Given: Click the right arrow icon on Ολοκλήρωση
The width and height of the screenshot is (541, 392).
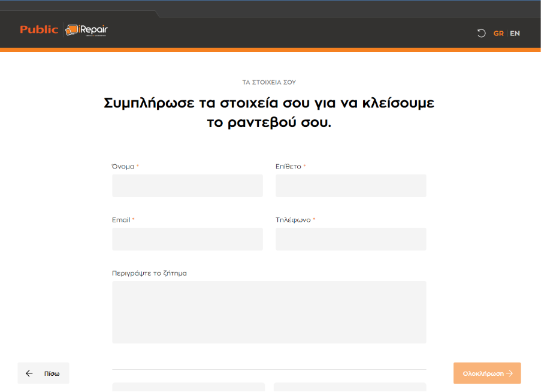Looking at the screenshot, I should point(510,373).
